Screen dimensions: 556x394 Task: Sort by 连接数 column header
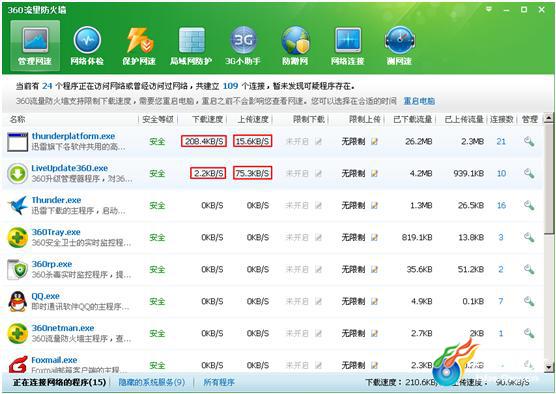click(502, 120)
